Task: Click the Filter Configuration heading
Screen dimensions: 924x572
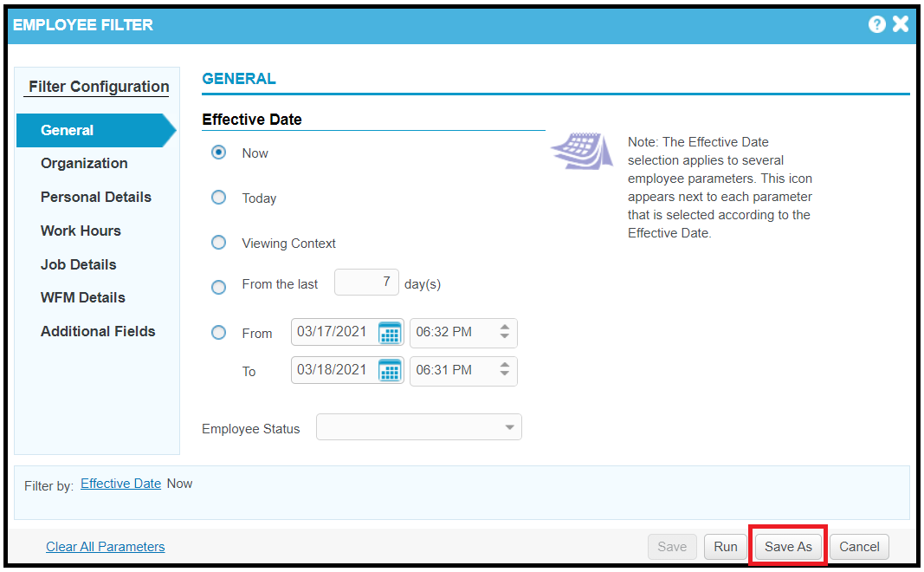Action: click(x=99, y=87)
